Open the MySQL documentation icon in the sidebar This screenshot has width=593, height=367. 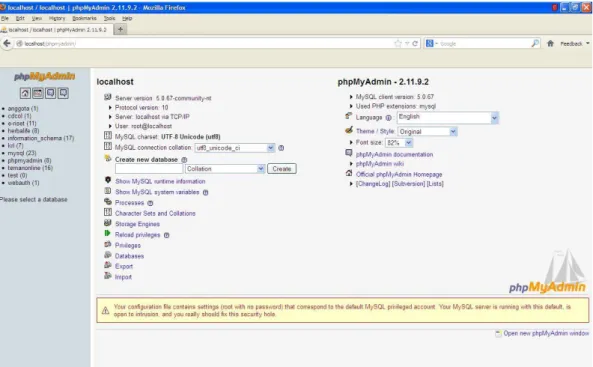pyautogui.click(x=63, y=93)
